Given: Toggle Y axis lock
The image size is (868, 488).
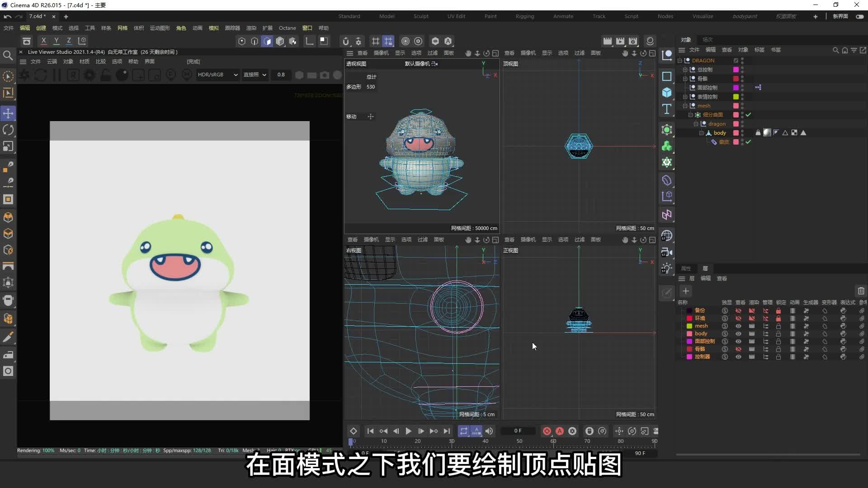Looking at the screenshot, I should (57, 41).
